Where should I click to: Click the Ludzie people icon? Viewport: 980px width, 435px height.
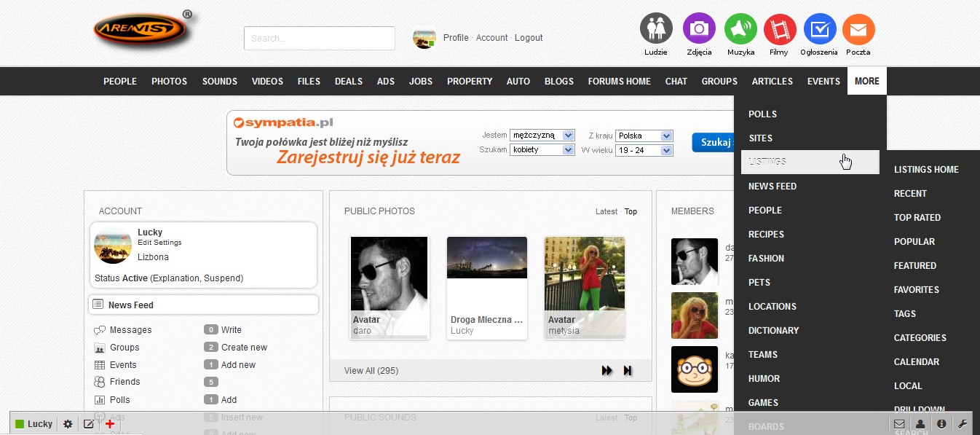click(x=656, y=29)
